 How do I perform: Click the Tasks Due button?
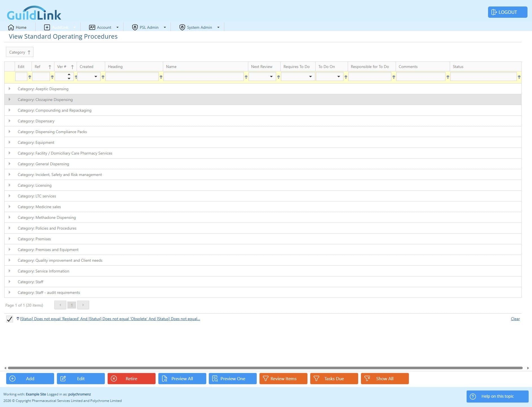334,379
